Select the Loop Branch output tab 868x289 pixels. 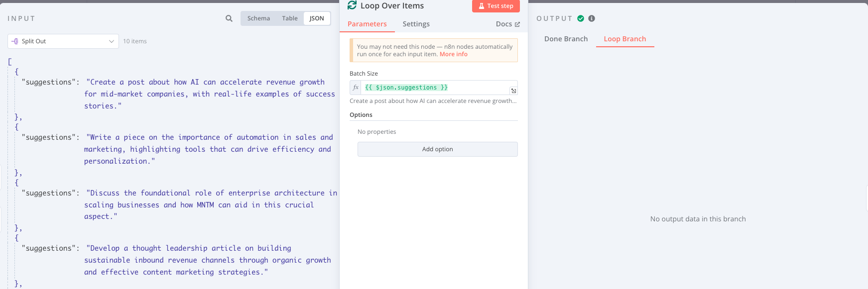(624, 39)
